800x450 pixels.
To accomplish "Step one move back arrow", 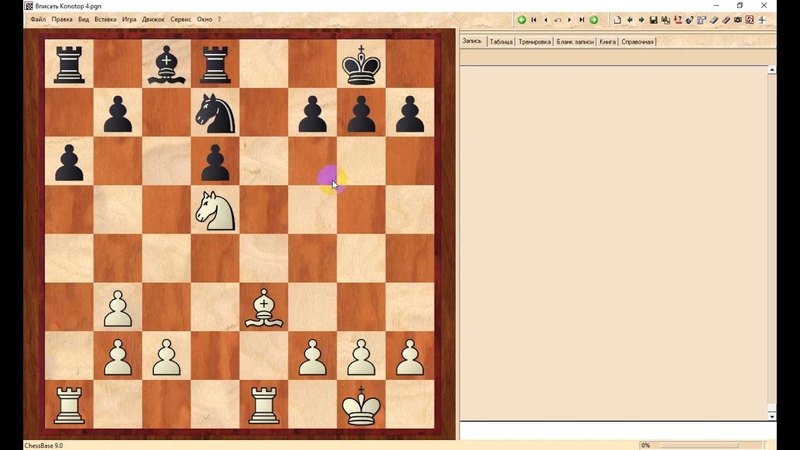I will point(546,20).
